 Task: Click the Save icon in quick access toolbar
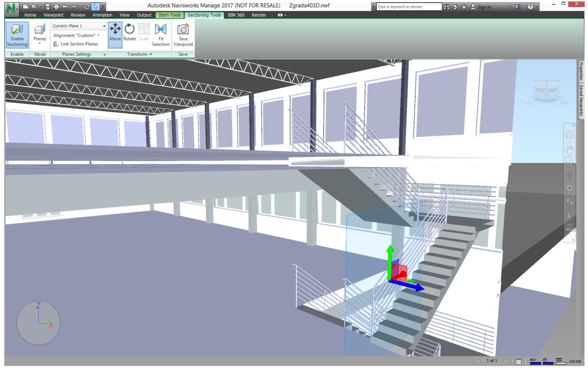pyautogui.click(x=47, y=7)
